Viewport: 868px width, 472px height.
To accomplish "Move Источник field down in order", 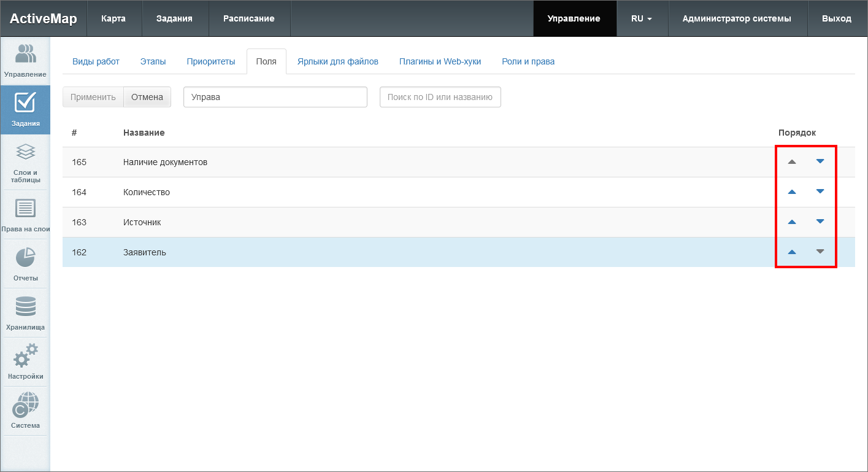I will coord(820,222).
